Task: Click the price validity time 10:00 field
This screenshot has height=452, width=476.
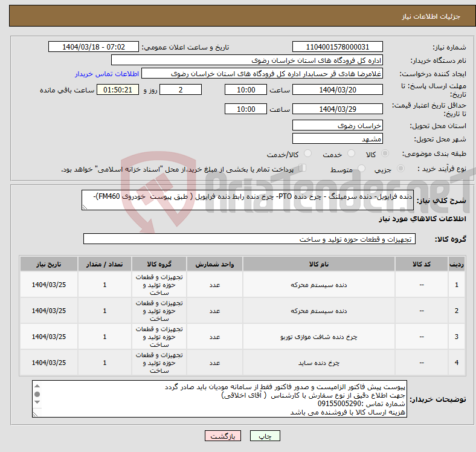Action: coord(246,109)
